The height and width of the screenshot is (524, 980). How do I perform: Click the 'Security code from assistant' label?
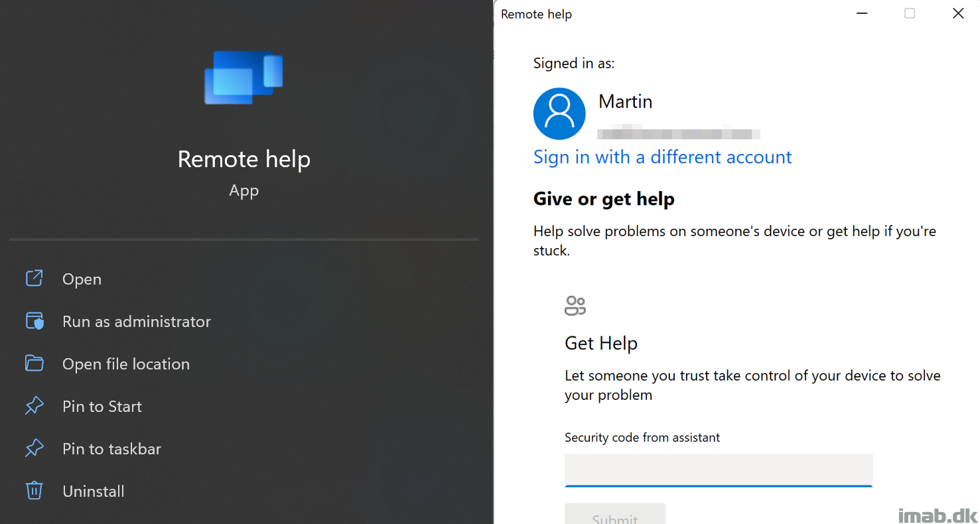pos(642,438)
